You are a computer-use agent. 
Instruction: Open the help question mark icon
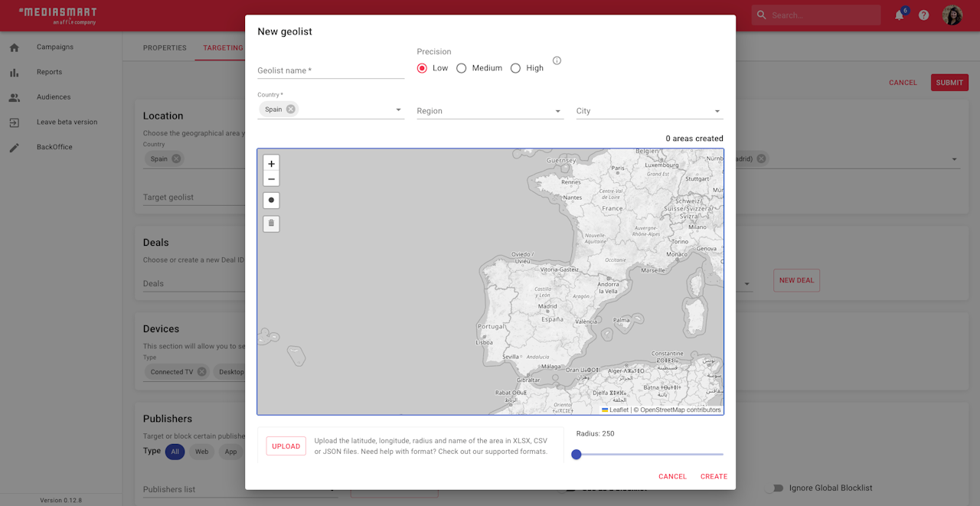[923, 15]
